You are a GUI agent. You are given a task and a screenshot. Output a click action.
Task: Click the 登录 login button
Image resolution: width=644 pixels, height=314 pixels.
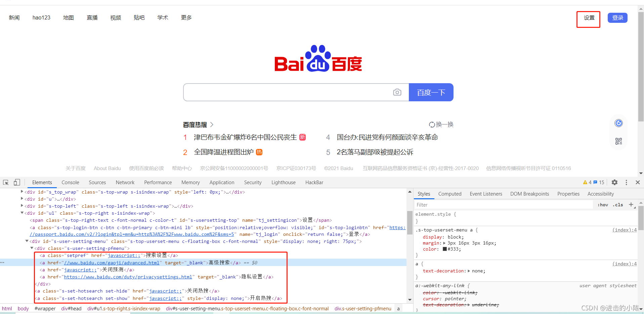coord(617,17)
